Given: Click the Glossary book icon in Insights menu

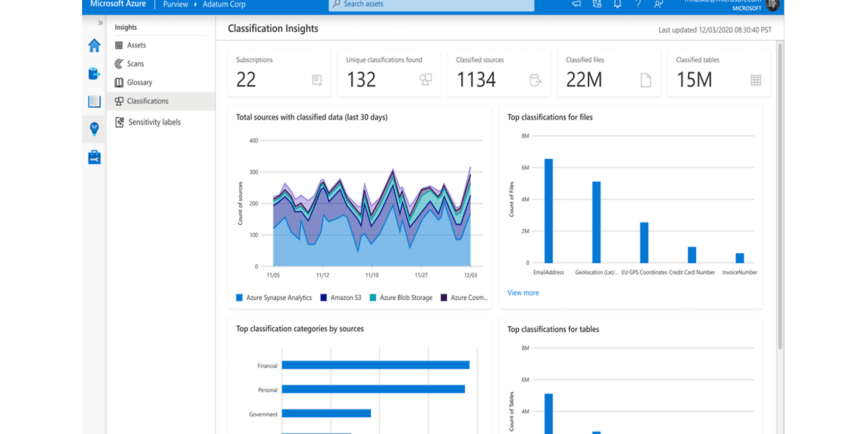Looking at the screenshot, I should pos(119,83).
